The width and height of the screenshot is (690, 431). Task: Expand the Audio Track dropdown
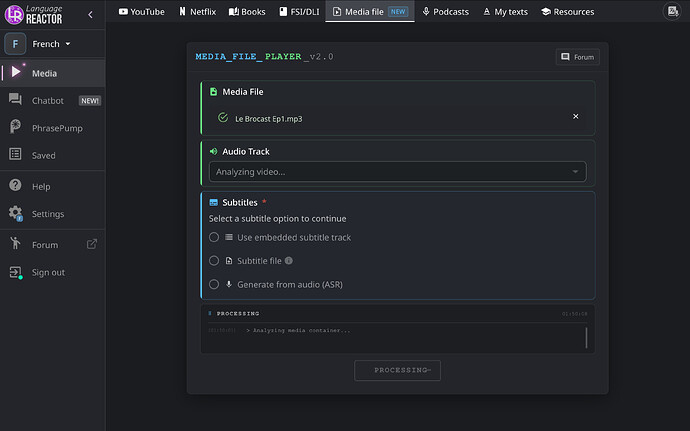pyautogui.click(x=397, y=172)
